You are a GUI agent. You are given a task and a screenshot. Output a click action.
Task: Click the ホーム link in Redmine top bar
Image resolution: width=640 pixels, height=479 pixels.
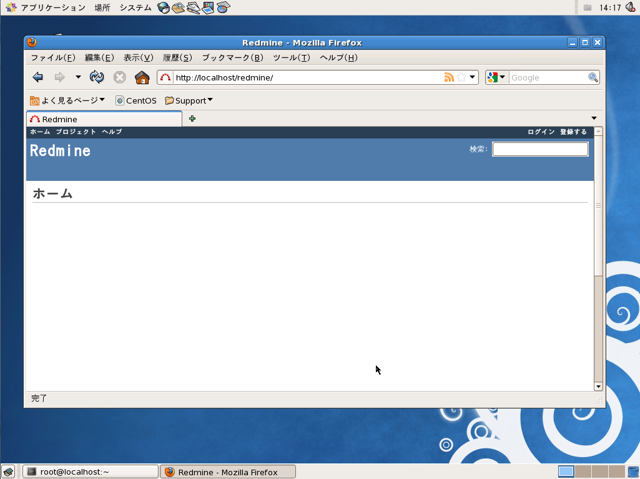coord(40,132)
